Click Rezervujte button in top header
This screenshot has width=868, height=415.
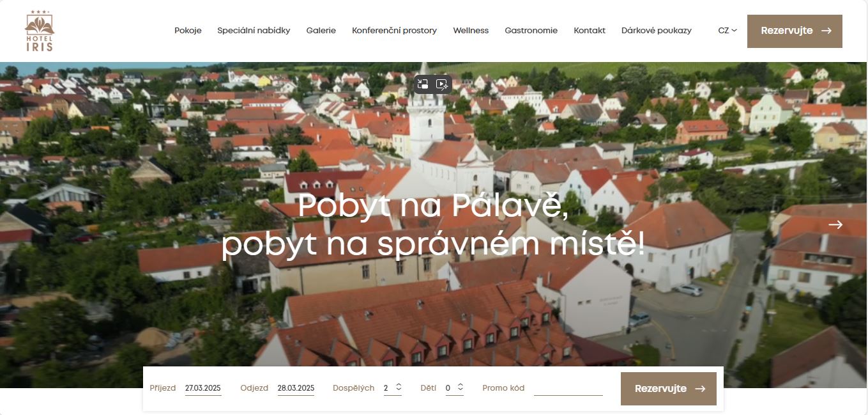pyautogui.click(x=795, y=31)
